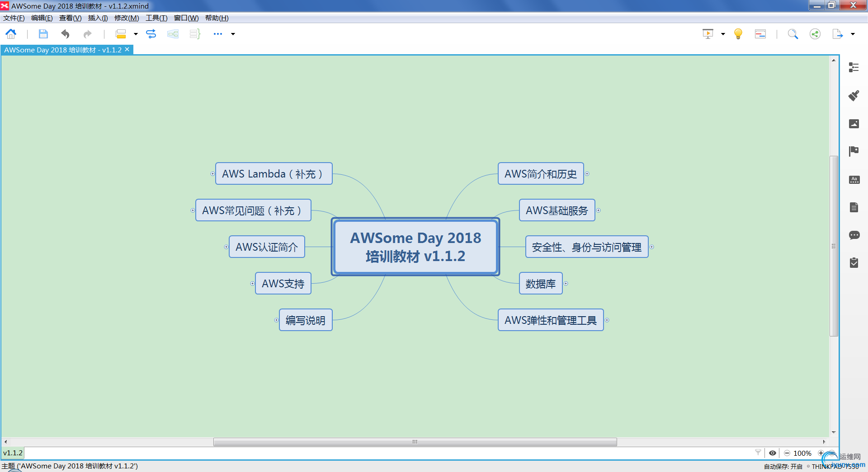Expand 编写说明 branch
The image size is (868, 472).
pyautogui.click(x=276, y=320)
